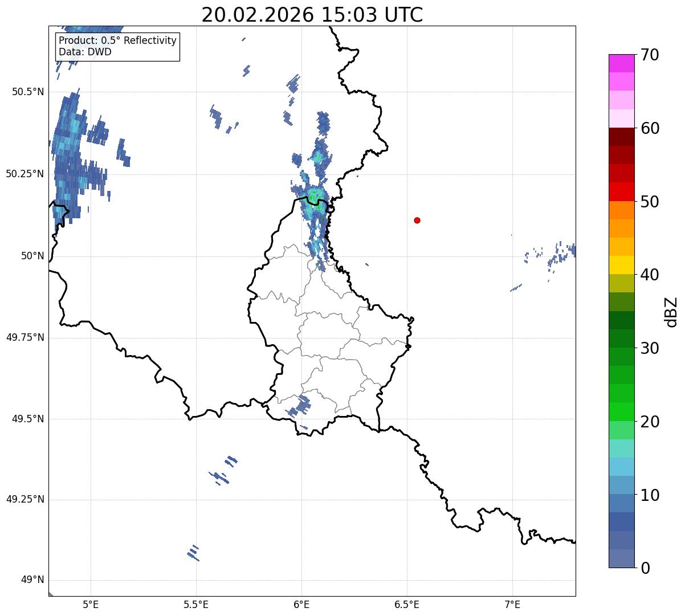Click the latitude label '49.5°N'
The height and width of the screenshot is (616, 685).
28,419
